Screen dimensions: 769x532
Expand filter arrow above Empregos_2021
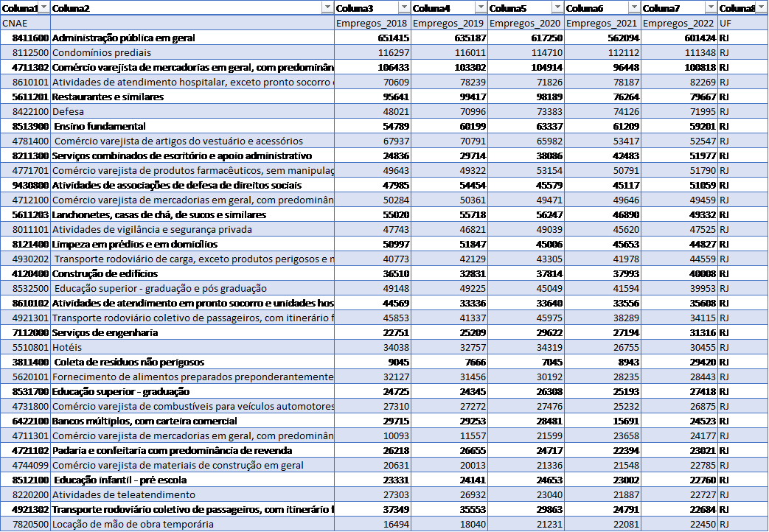tap(634, 7)
